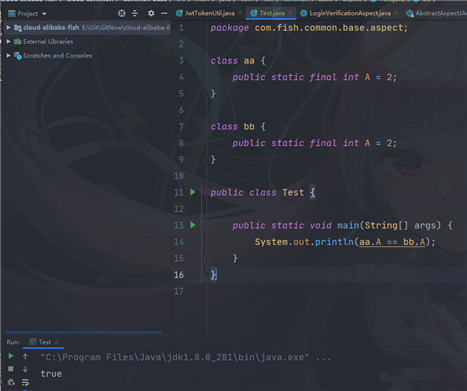Expand the Scratches and Consoles node
Screen dimensions: 467x391
pos(8,56)
